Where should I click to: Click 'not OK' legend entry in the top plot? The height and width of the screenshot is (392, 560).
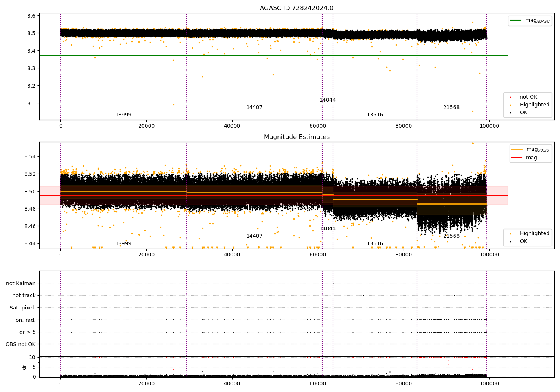point(528,97)
